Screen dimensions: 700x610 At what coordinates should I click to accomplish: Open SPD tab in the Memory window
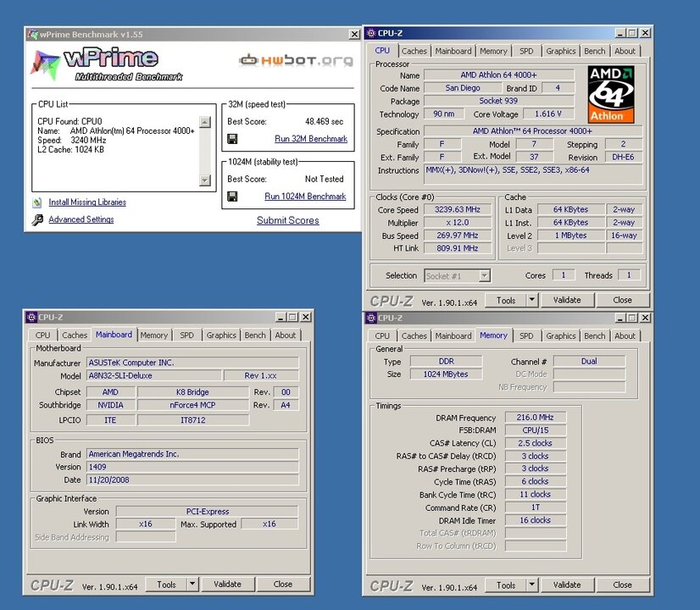click(x=526, y=335)
